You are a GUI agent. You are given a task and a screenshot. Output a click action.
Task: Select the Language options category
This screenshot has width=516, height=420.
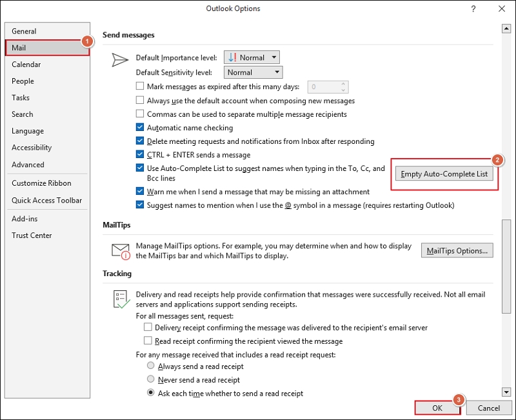pyautogui.click(x=47, y=131)
